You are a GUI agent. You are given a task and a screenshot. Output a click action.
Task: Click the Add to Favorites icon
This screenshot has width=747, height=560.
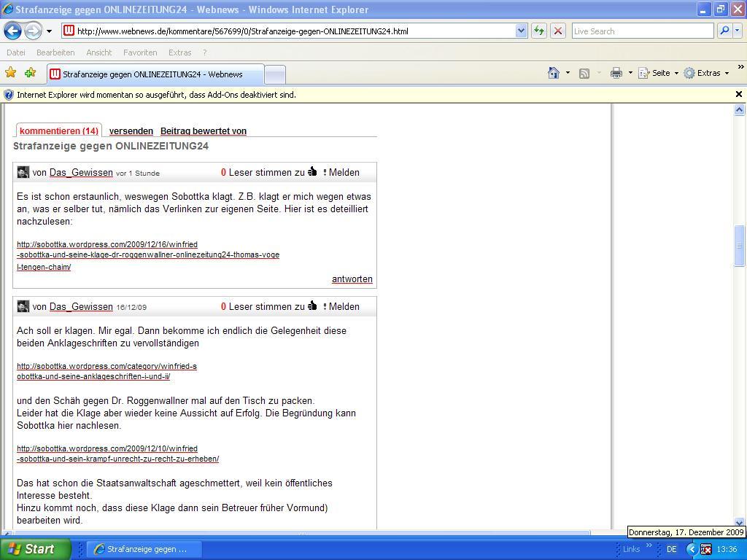point(31,73)
